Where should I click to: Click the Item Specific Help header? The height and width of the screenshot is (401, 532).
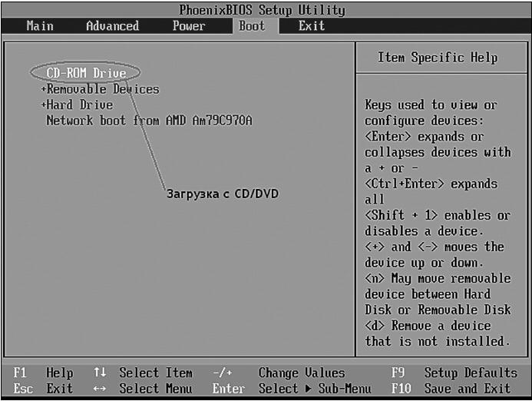438,58
